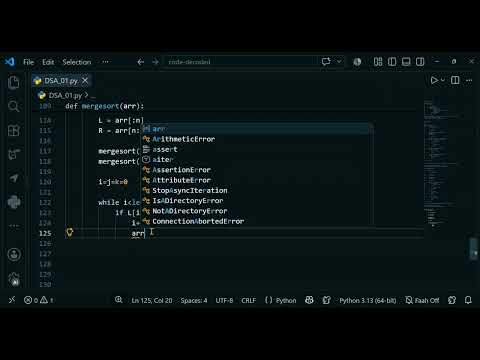Open the File menu
Image resolution: width=480 pixels, height=360 pixels.
28,62
